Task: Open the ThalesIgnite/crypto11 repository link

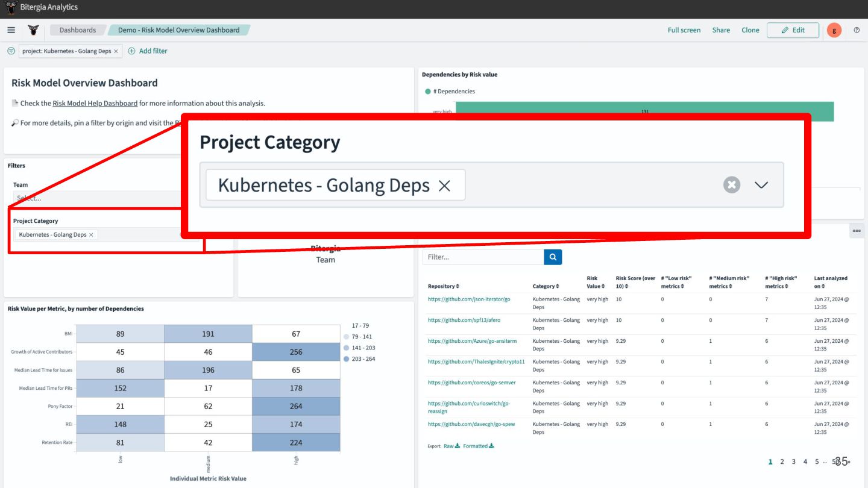Action: (476, 361)
